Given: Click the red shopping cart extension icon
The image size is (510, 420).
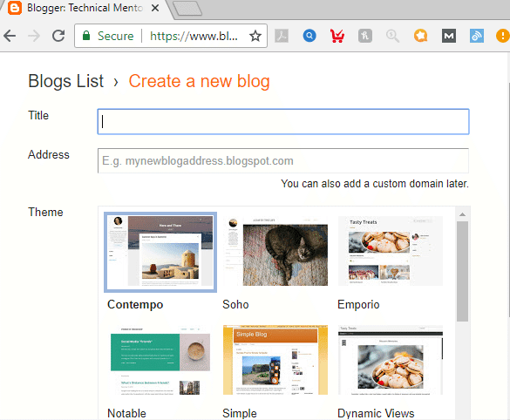Looking at the screenshot, I should point(337,36).
